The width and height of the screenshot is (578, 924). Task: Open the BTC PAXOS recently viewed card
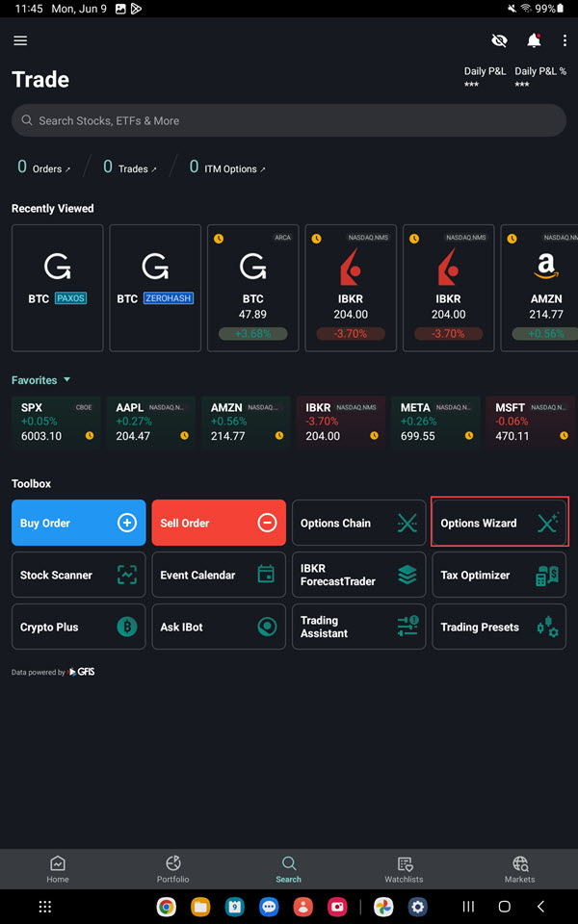pos(57,288)
